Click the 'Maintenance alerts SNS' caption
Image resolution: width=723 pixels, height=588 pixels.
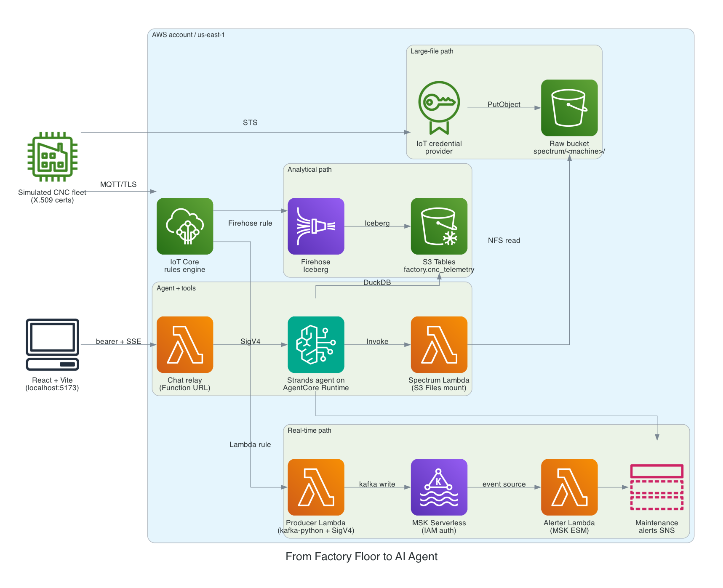point(656,527)
